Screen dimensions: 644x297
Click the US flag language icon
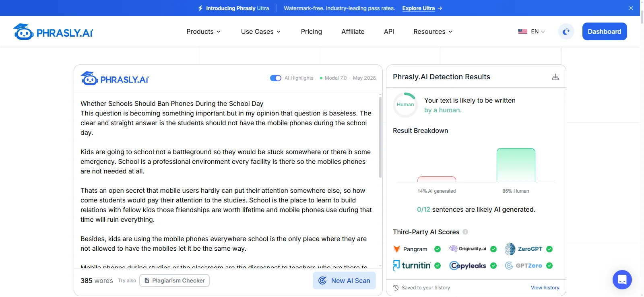523,31
